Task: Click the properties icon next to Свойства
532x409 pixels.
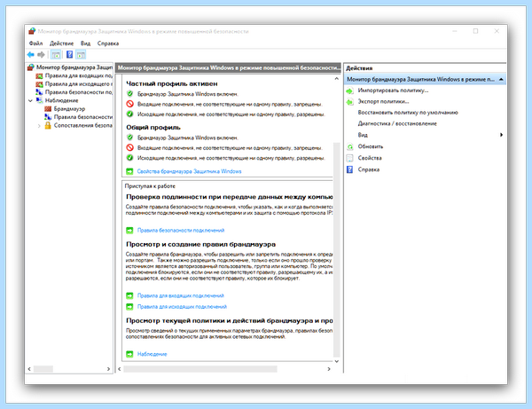Action: tap(350, 158)
